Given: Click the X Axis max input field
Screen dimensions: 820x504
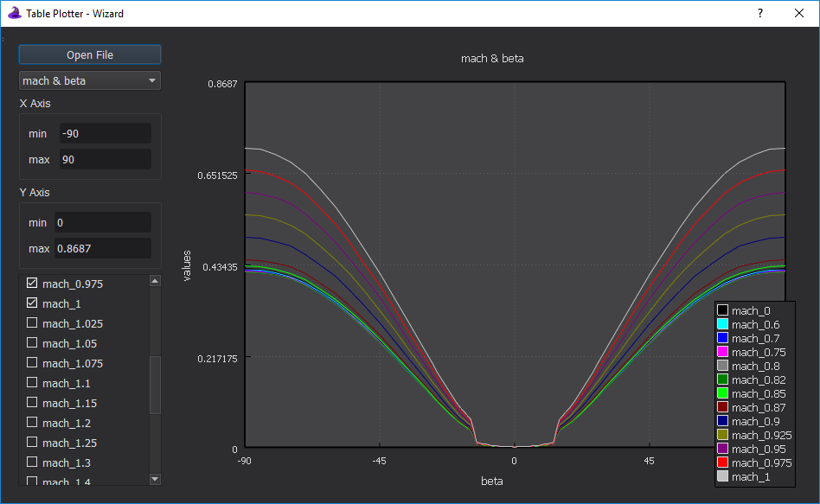Looking at the screenshot, I should 106,159.
